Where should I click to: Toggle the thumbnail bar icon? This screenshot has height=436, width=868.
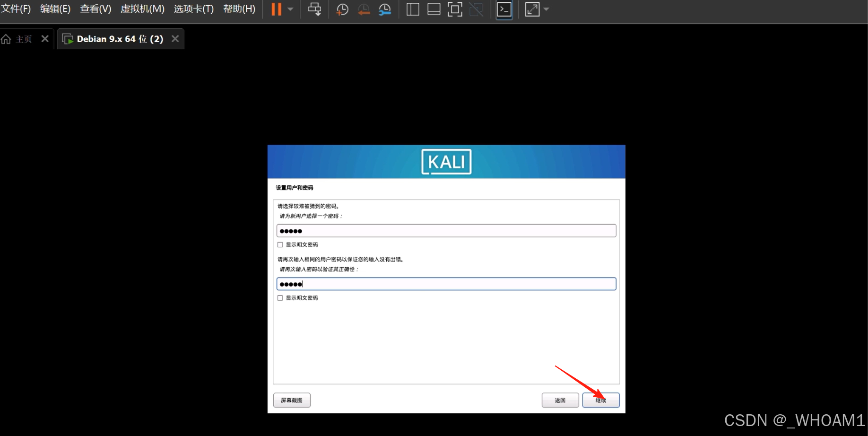pos(434,9)
